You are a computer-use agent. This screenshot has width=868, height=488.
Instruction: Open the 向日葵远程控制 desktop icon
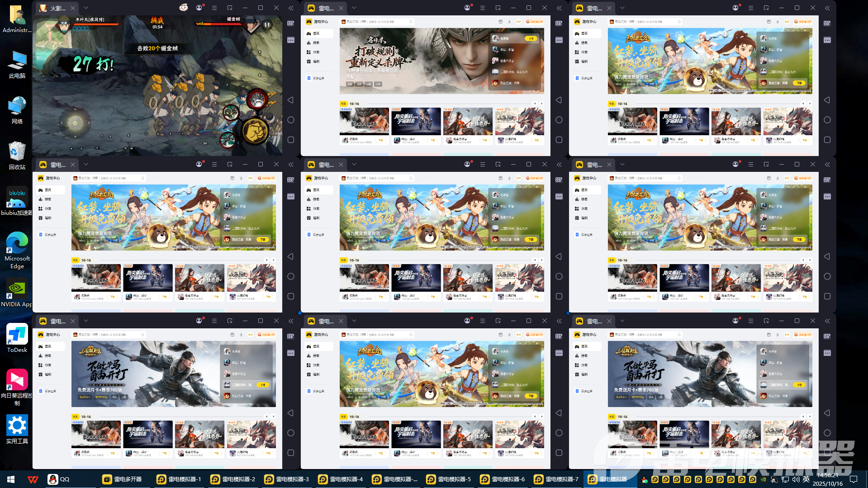(x=17, y=387)
